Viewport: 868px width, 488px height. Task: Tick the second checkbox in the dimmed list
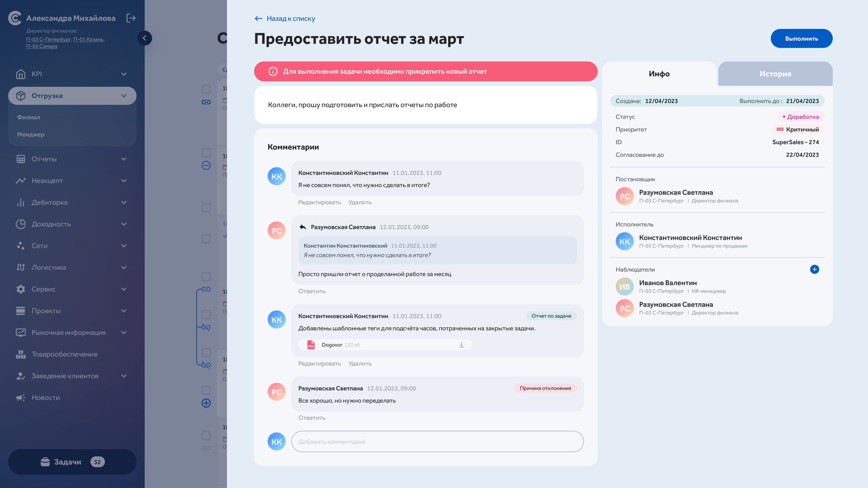[x=206, y=152]
